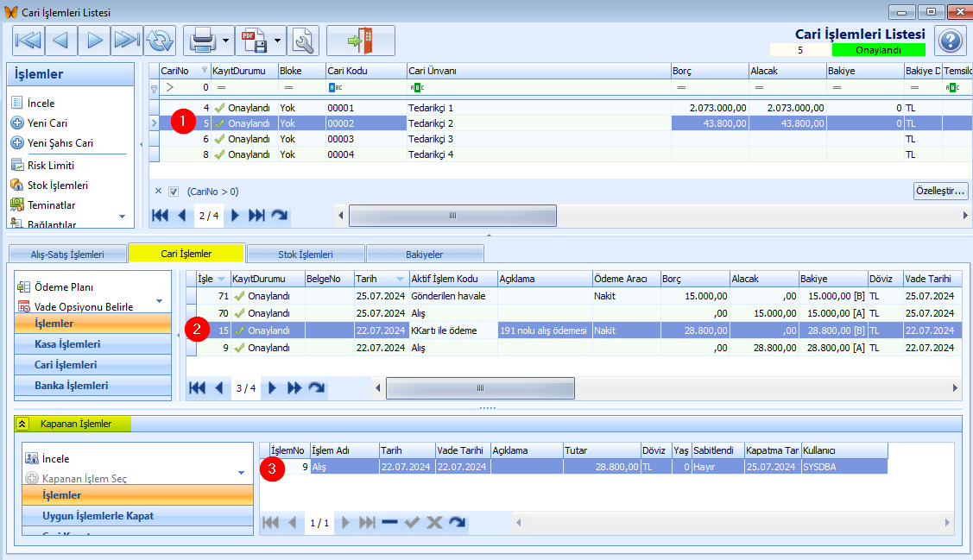This screenshot has width=973, height=560.
Task: Uncheck the (CariNo > 0) filter checkbox
Action: tap(174, 192)
